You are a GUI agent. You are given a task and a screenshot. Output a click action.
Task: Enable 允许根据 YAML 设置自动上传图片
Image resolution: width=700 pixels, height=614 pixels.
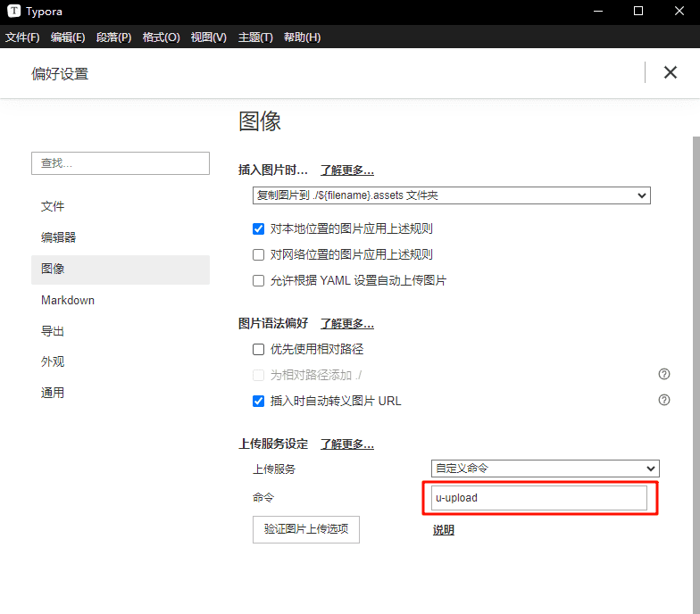click(x=258, y=280)
